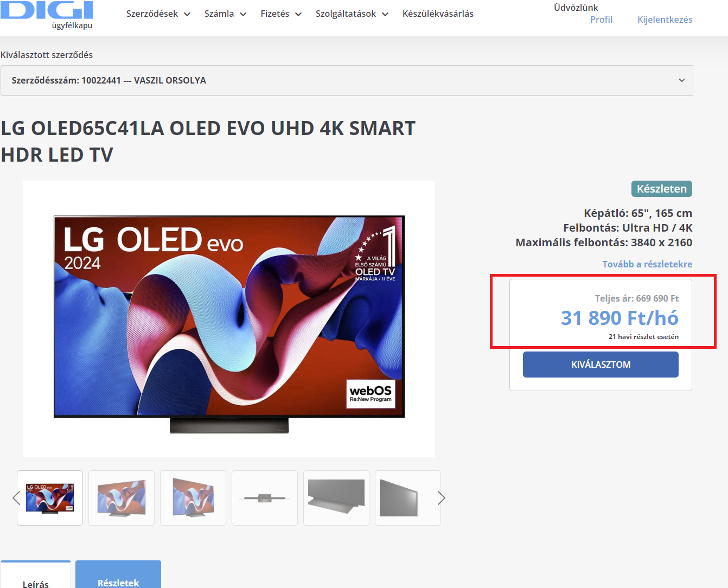Open the Szerződések dropdown menu
Image resolution: width=728 pixels, height=588 pixels.
coord(158,14)
